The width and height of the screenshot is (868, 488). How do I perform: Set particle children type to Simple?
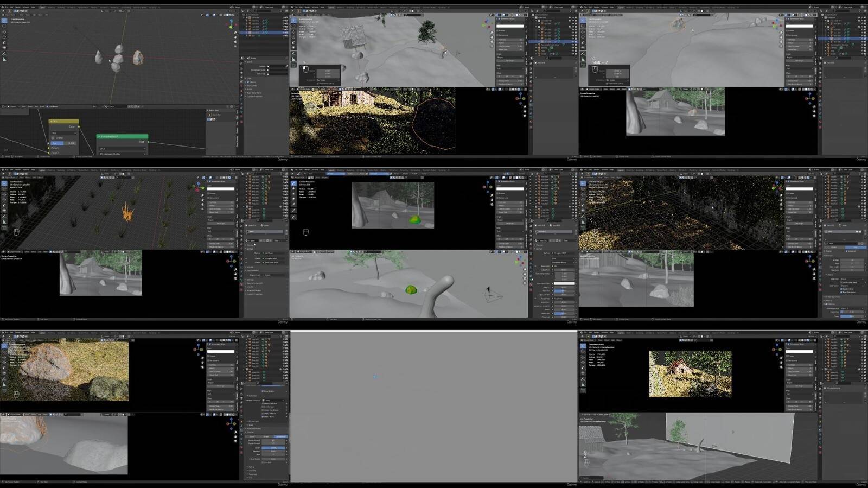click(x=266, y=436)
